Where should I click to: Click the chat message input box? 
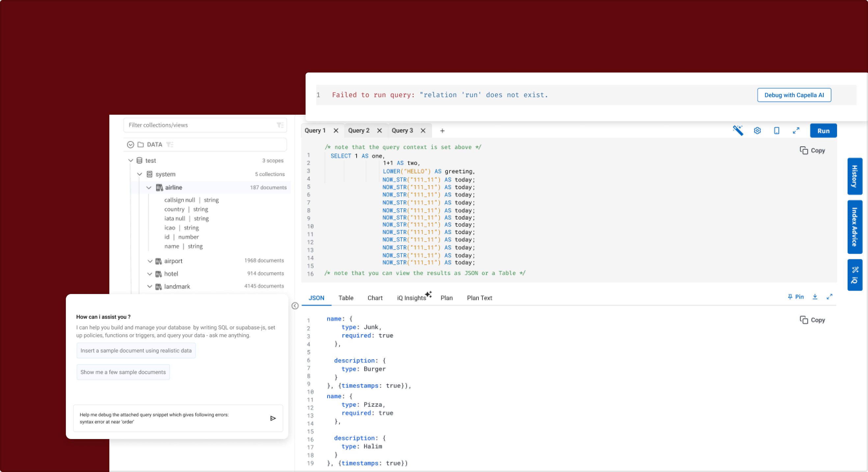[177, 418]
